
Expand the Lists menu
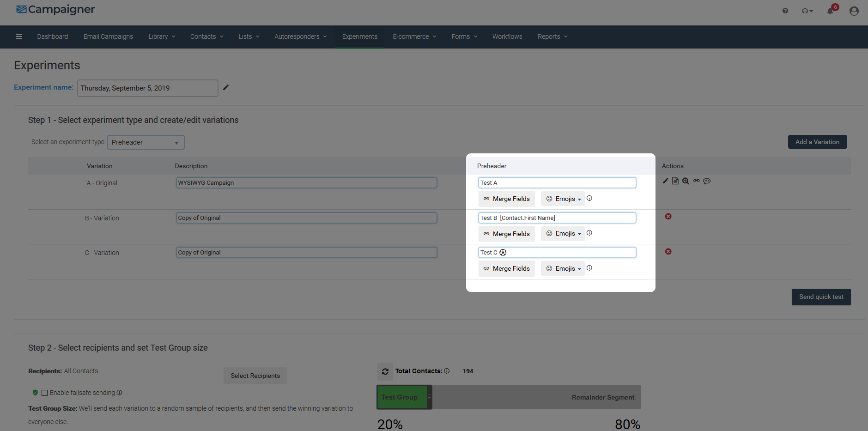click(249, 36)
